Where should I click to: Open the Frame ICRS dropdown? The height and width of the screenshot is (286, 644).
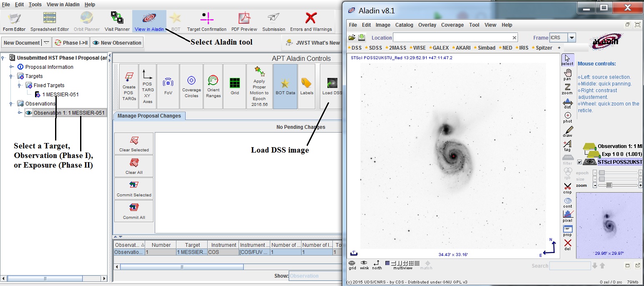(572, 38)
